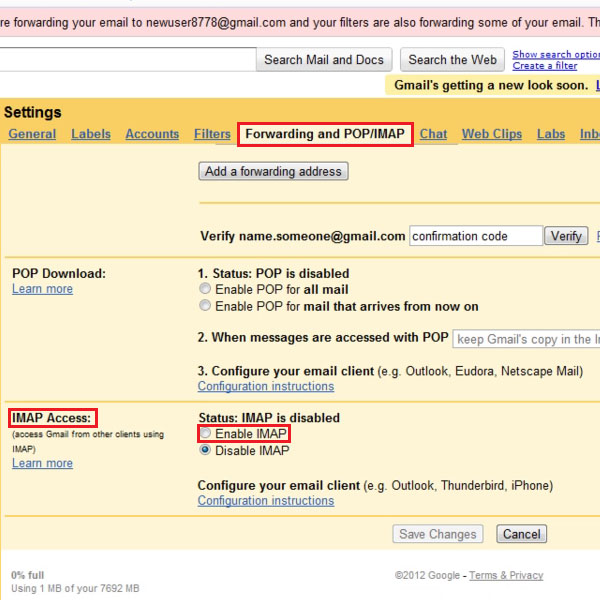Click Verify name.someone@gmail.com label
This screenshot has width=600, height=600.
[303, 236]
